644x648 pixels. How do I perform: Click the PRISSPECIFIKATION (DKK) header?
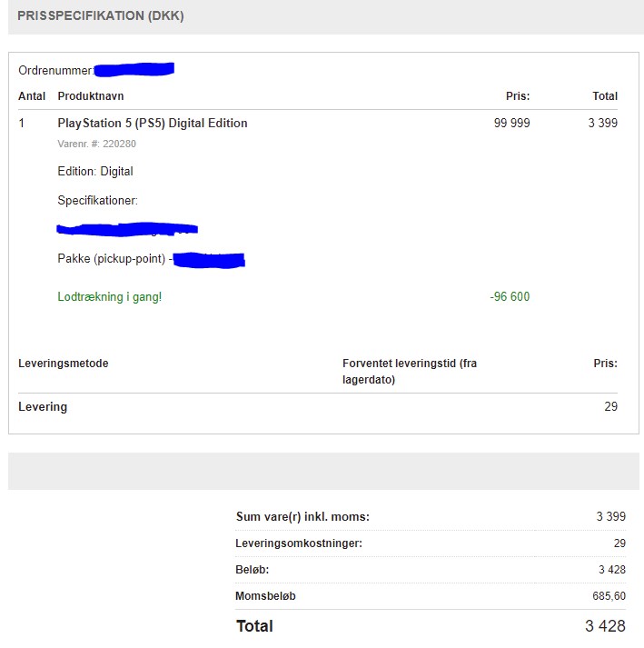pyautogui.click(x=100, y=16)
